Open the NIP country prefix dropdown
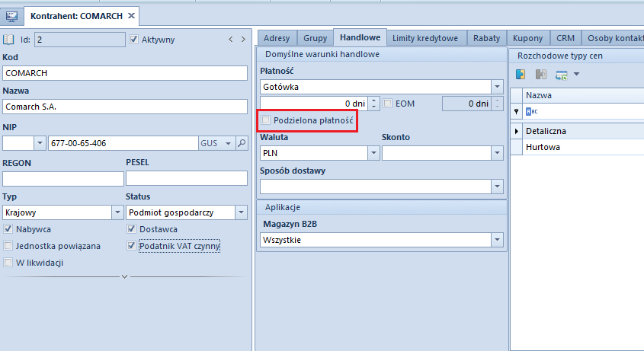Image resolution: width=644 pixels, height=351 pixels. click(x=40, y=143)
